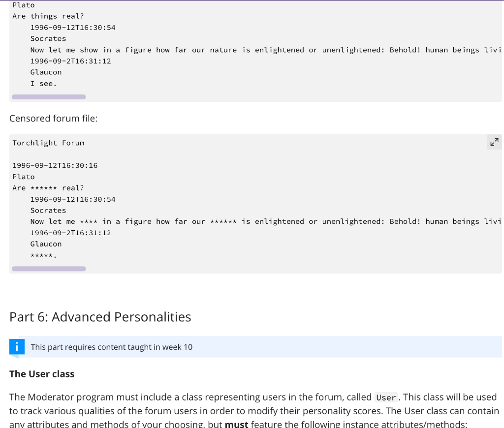The height and width of the screenshot is (428, 504).
Task: Click the week 10 info banner text
Action: coord(112,347)
